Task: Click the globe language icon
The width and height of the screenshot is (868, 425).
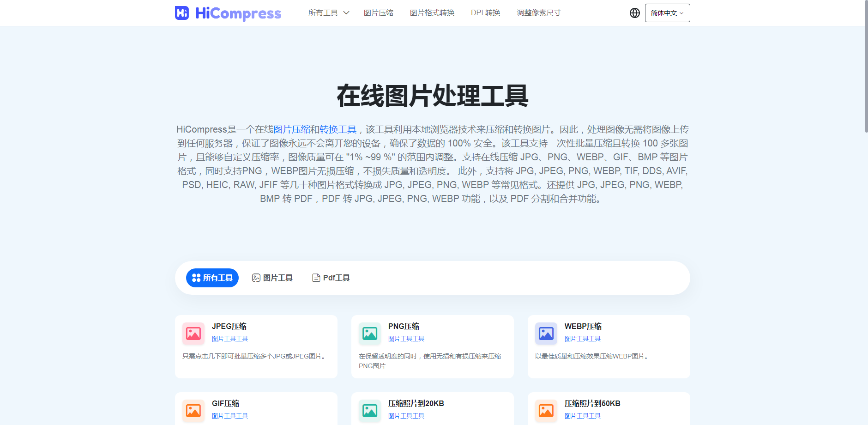Action: coord(635,13)
